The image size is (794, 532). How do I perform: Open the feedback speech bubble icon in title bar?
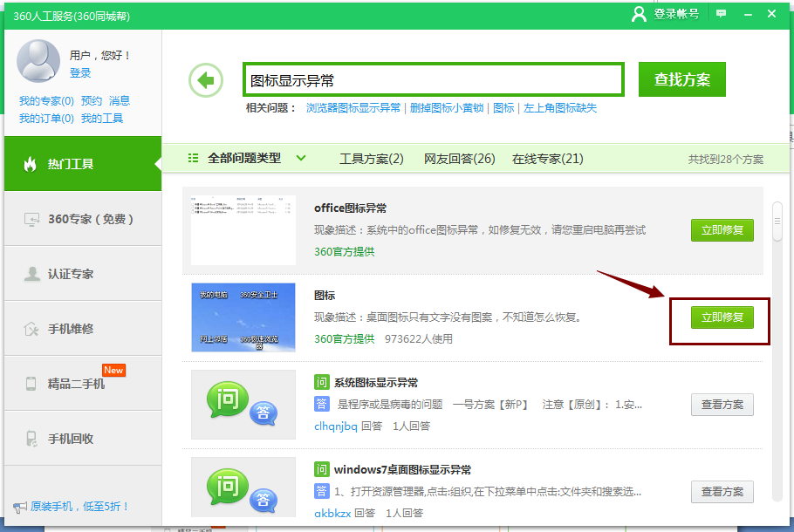[x=721, y=14]
